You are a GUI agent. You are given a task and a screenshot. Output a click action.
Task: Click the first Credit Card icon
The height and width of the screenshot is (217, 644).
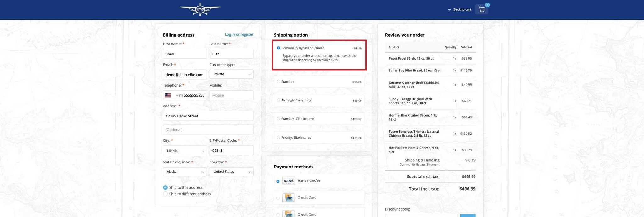(x=288, y=198)
